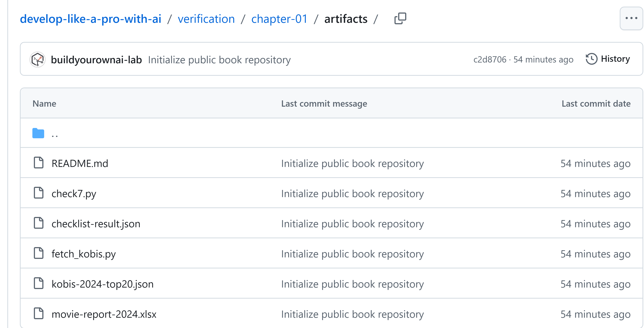Navigate to the verification folder breadcrumb

tap(206, 19)
